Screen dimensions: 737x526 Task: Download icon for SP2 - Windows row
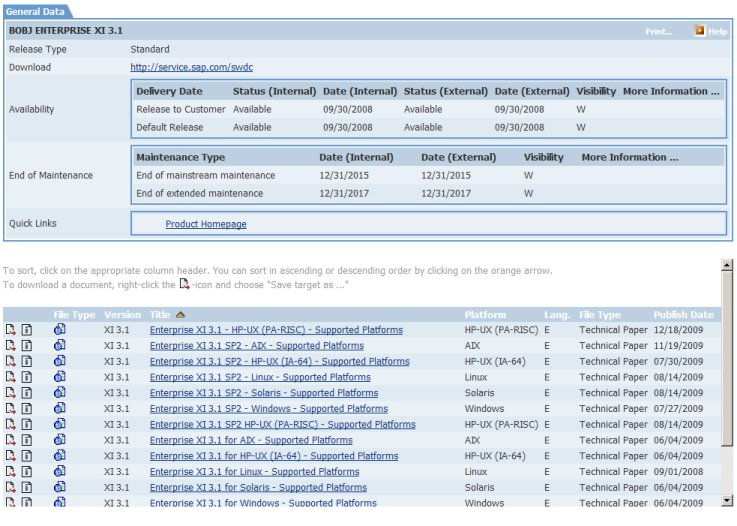tap(11, 408)
